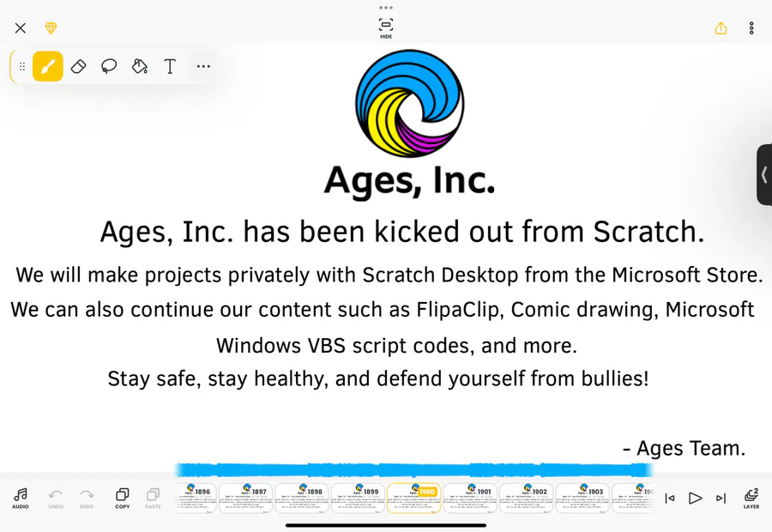Screen dimensions: 772x532
Task: Select the Text tool
Action: [170, 66]
